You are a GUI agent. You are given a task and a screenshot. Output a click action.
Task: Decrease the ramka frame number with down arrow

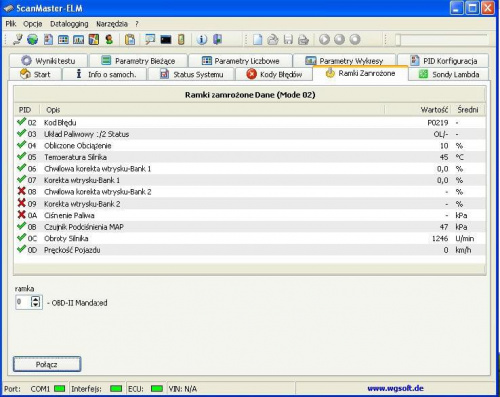[x=35, y=305]
